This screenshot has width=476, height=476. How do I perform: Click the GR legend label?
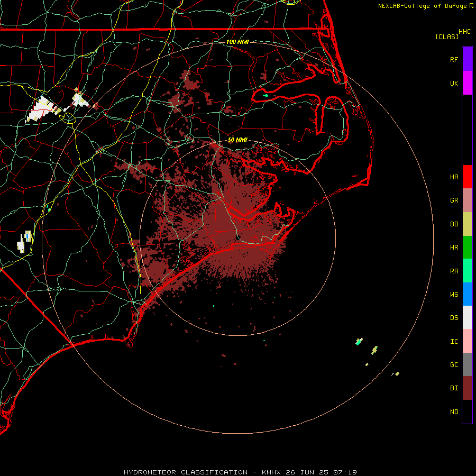(454, 200)
